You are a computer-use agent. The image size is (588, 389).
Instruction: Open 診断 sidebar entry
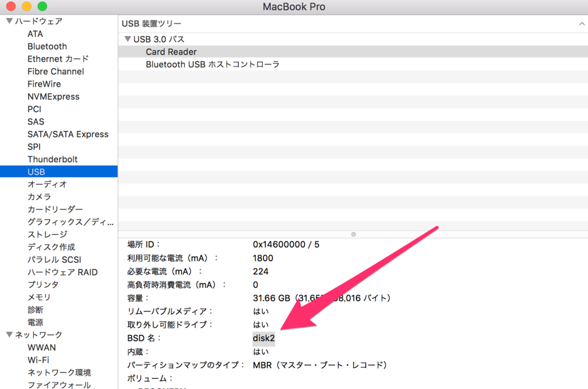pos(35,310)
